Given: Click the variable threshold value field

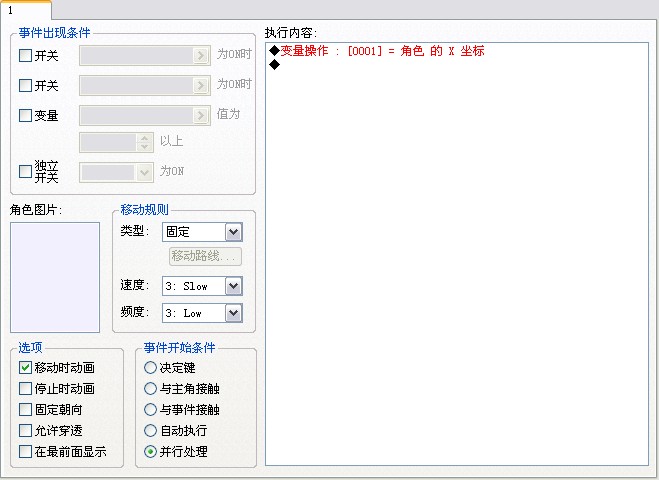Looking at the screenshot, I should tap(108, 142).
